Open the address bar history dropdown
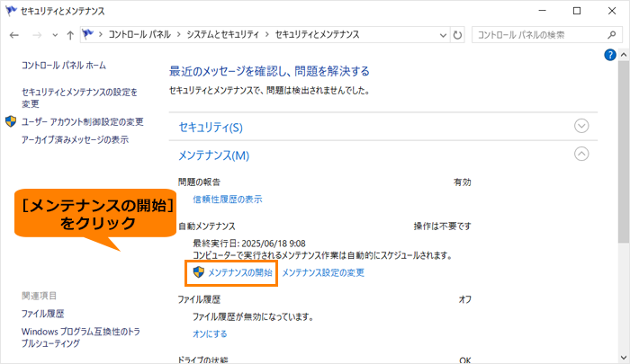Viewport: 630px width, 364px height. pos(443,35)
